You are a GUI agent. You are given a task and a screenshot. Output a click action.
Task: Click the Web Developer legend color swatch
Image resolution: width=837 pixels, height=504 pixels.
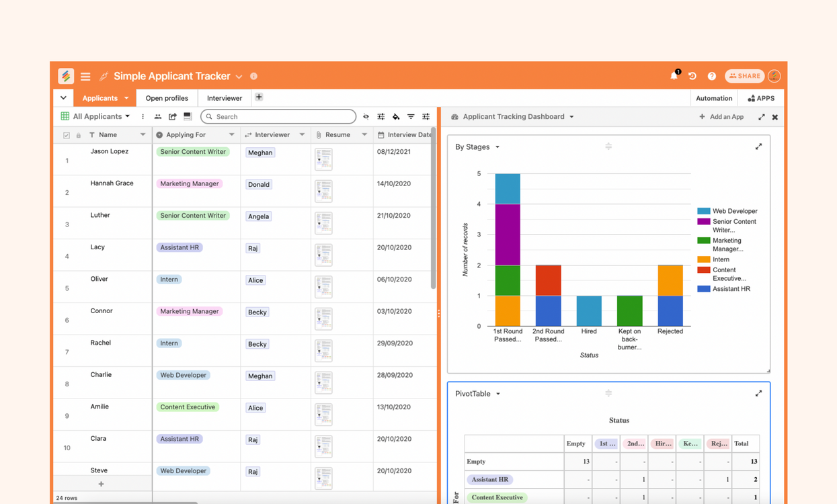tap(703, 211)
